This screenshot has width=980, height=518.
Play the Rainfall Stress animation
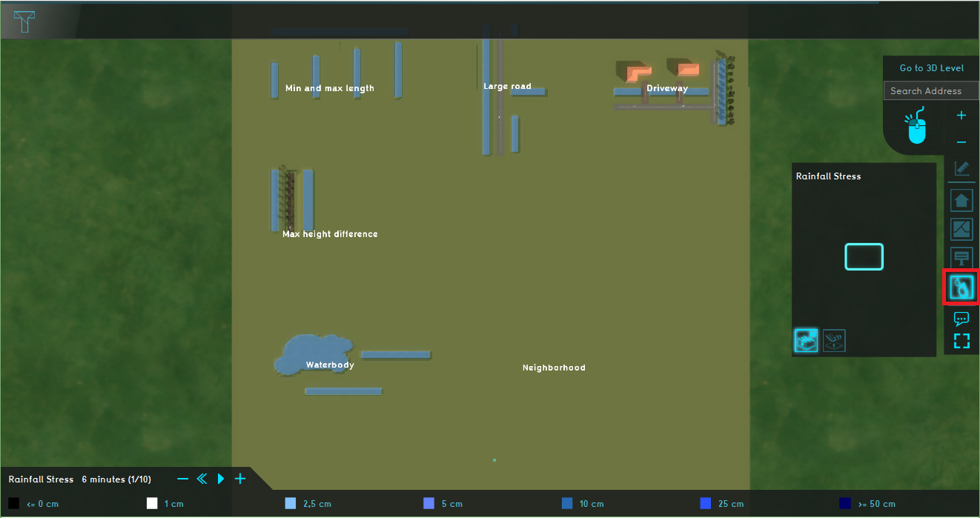pos(221,479)
